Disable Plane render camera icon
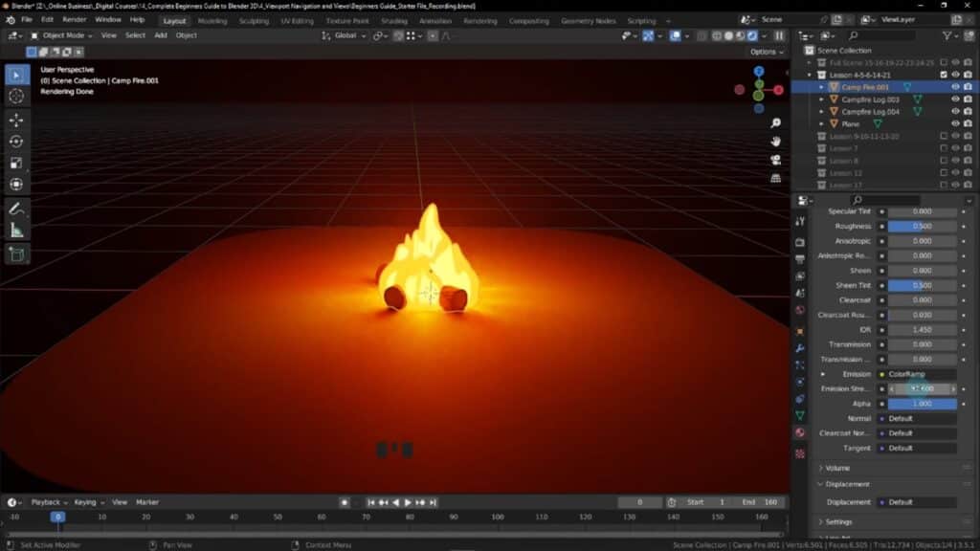Viewport: 980px width, 551px height. (969, 123)
